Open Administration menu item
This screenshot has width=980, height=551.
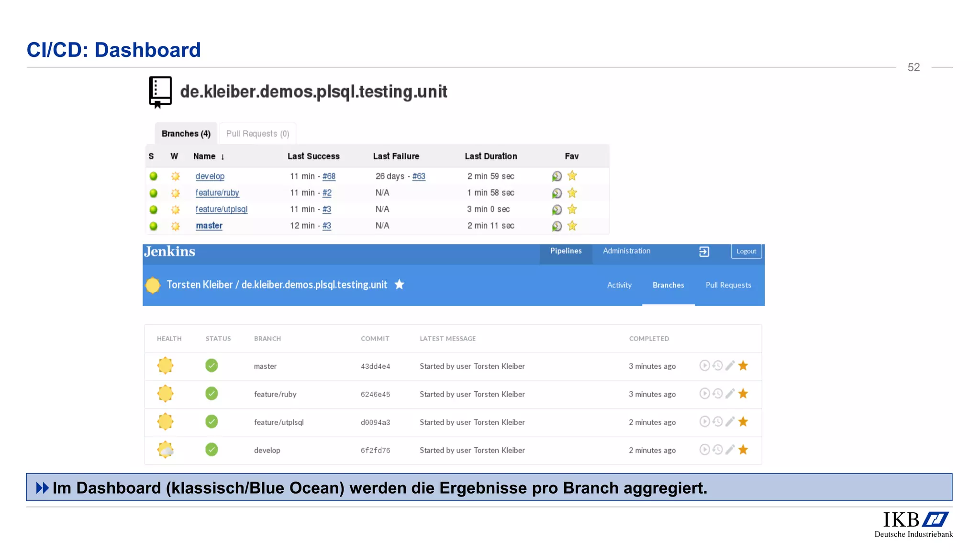(x=627, y=251)
